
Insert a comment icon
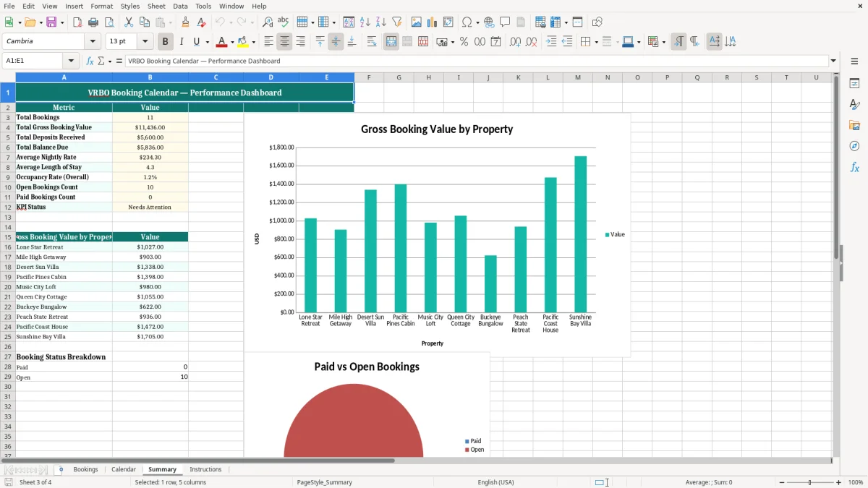[x=505, y=22]
